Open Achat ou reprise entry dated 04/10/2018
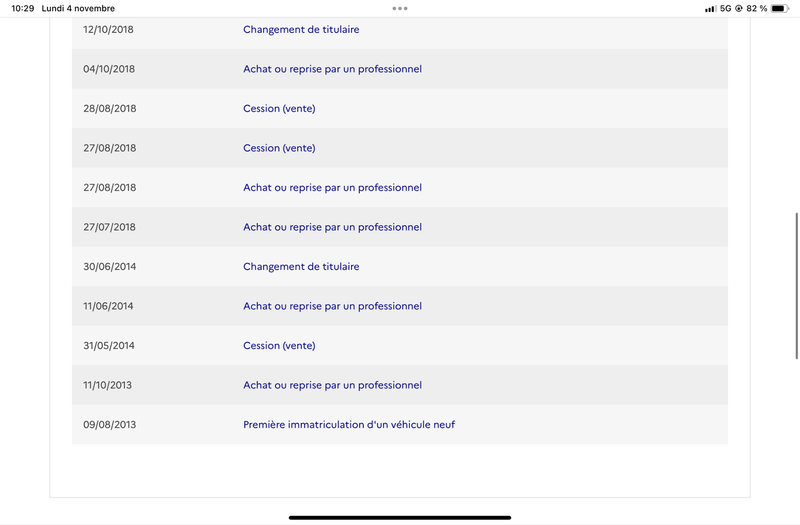The image size is (800, 525). pyautogui.click(x=332, y=69)
